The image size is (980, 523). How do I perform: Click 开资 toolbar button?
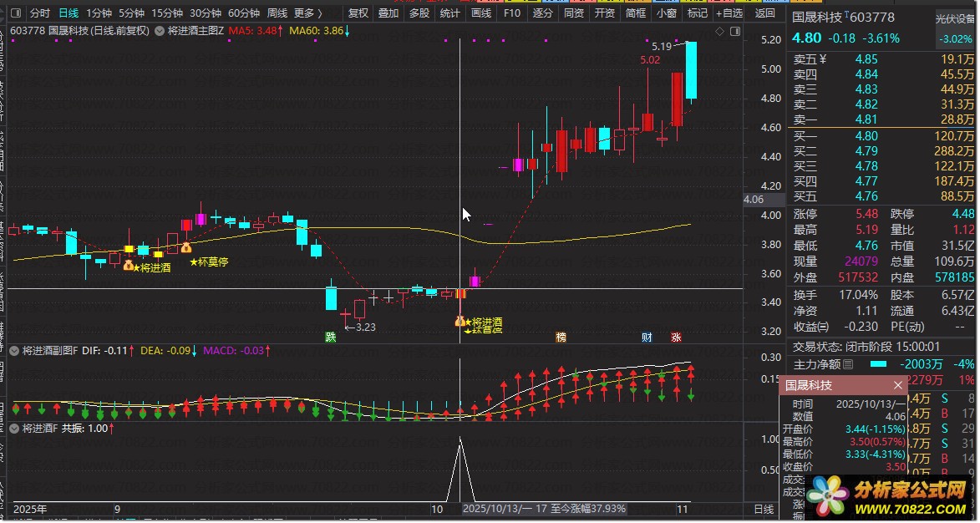tap(604, 13)
